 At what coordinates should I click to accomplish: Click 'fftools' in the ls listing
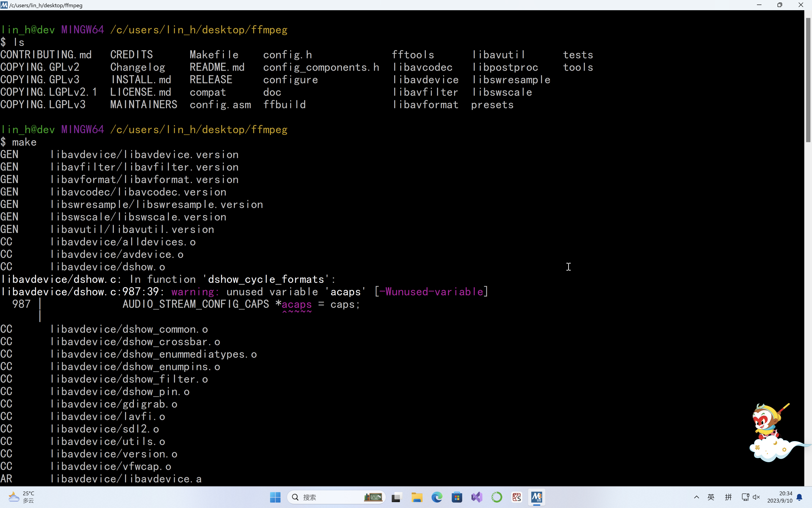click(413, 54)
